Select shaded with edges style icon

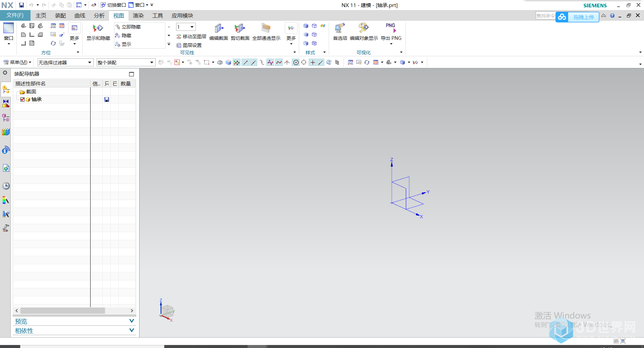(x=306, y=26)
